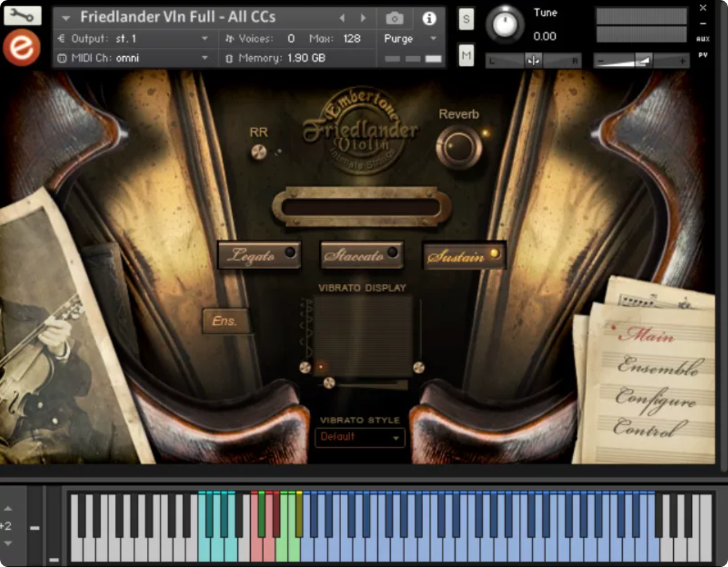Toggle the RR round robin knob
728x567 pixels.
pos(259,152)
